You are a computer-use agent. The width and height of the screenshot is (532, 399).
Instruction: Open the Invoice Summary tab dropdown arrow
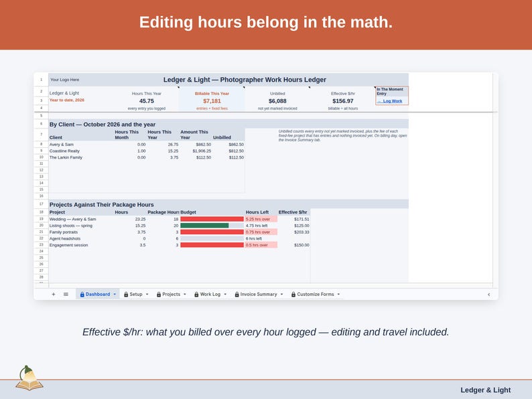pyautogui.click(x=281, y=295)
